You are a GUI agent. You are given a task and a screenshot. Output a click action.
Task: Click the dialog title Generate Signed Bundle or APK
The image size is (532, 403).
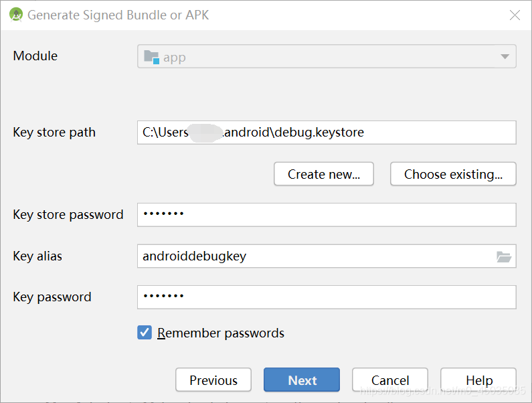tap(118, 15)
